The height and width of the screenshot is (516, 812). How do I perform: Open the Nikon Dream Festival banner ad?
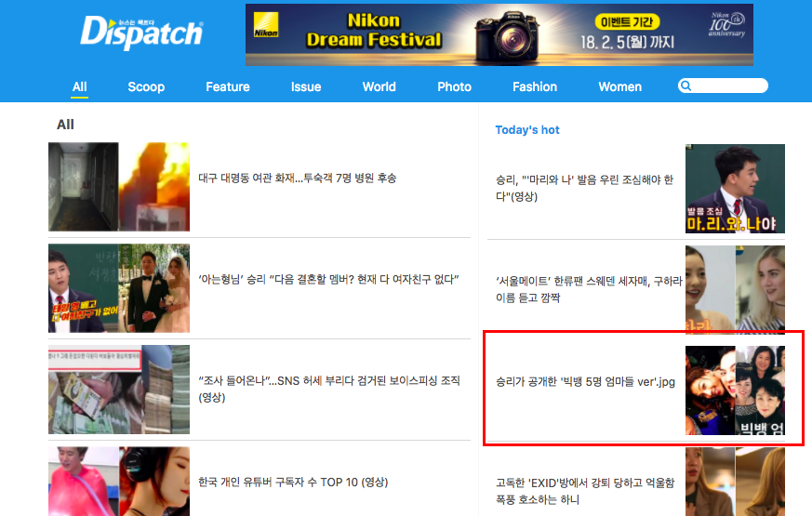[x=499, y=34]
